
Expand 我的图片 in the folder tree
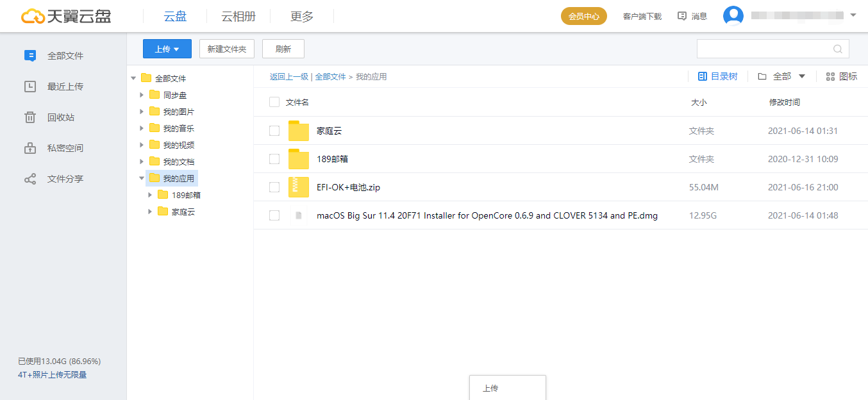coord(142,112)
